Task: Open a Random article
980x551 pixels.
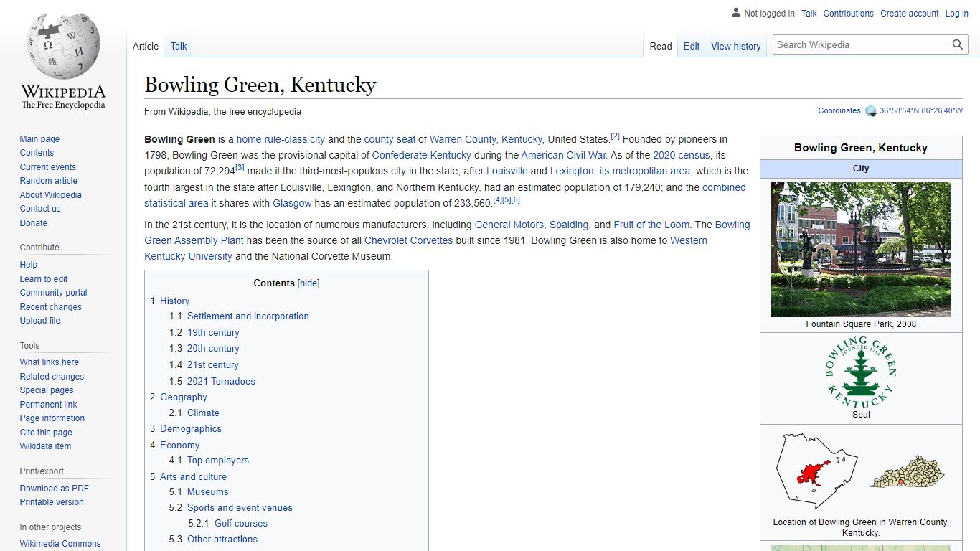Action: tap(49, 181)
